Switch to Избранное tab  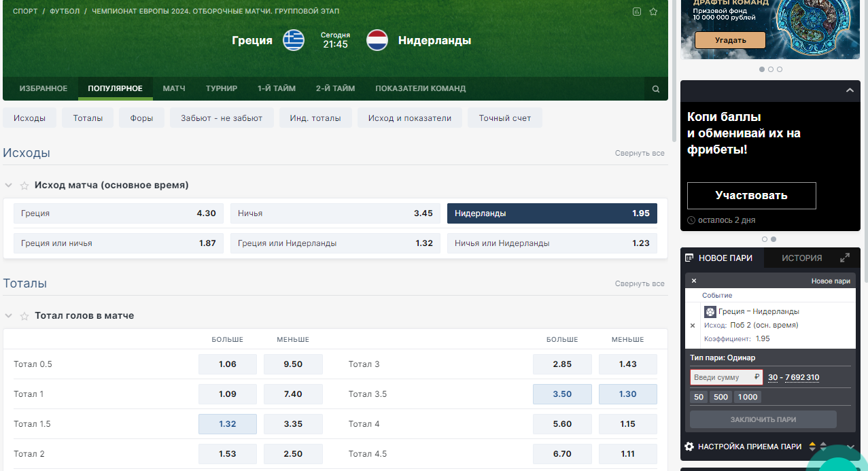(44, 89)
